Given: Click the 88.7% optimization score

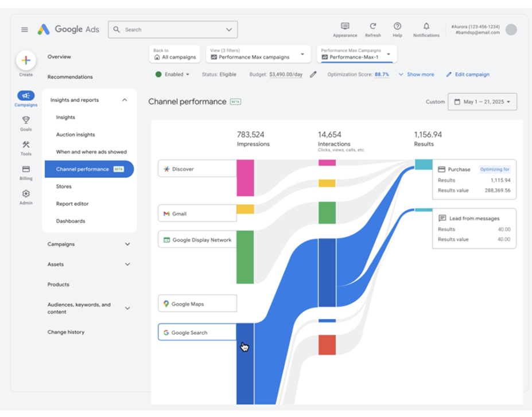Looking at the screenshot, I should pyautogui.click(x=382, y=74).
